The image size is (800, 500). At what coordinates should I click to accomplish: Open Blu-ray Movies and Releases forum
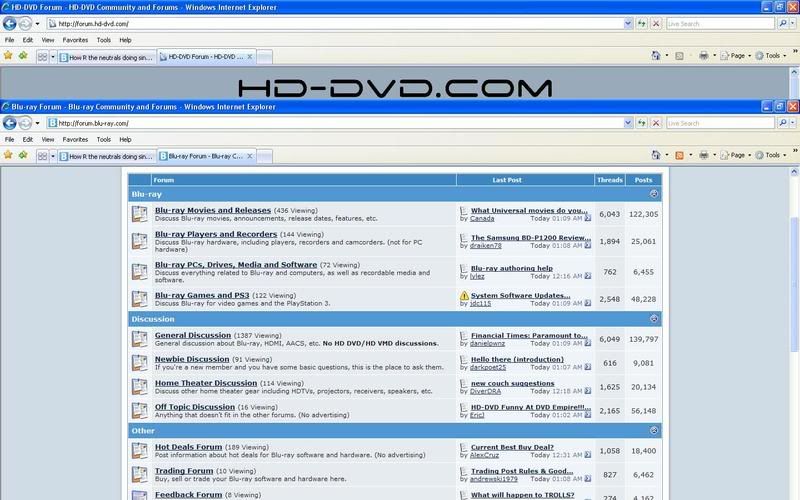213,210
